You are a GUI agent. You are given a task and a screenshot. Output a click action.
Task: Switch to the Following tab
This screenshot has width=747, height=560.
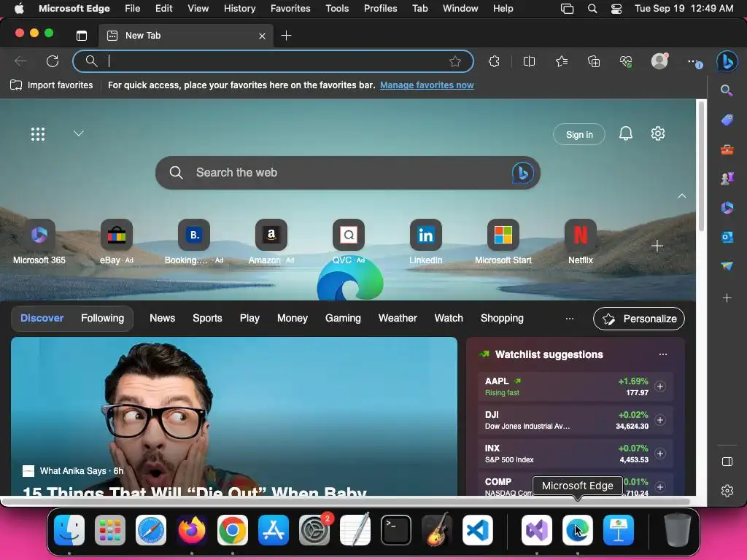[x=102, y=318]
